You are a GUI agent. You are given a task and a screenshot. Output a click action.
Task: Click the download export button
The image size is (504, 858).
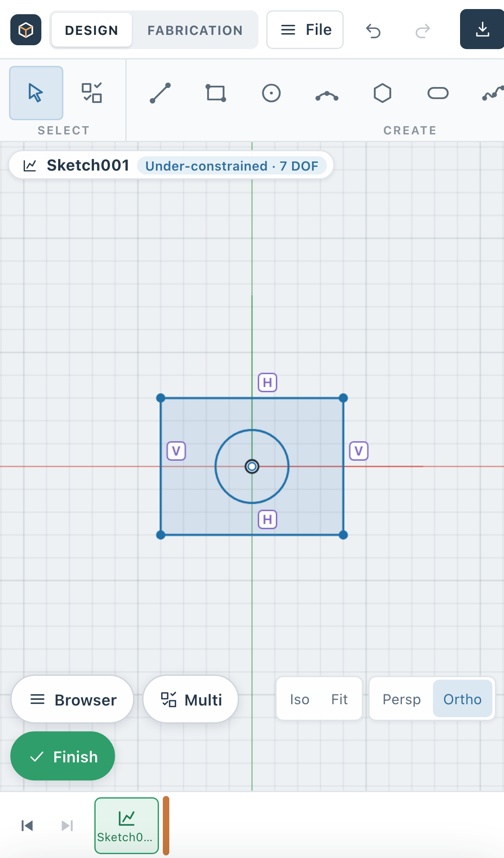[x=482, y=29]
